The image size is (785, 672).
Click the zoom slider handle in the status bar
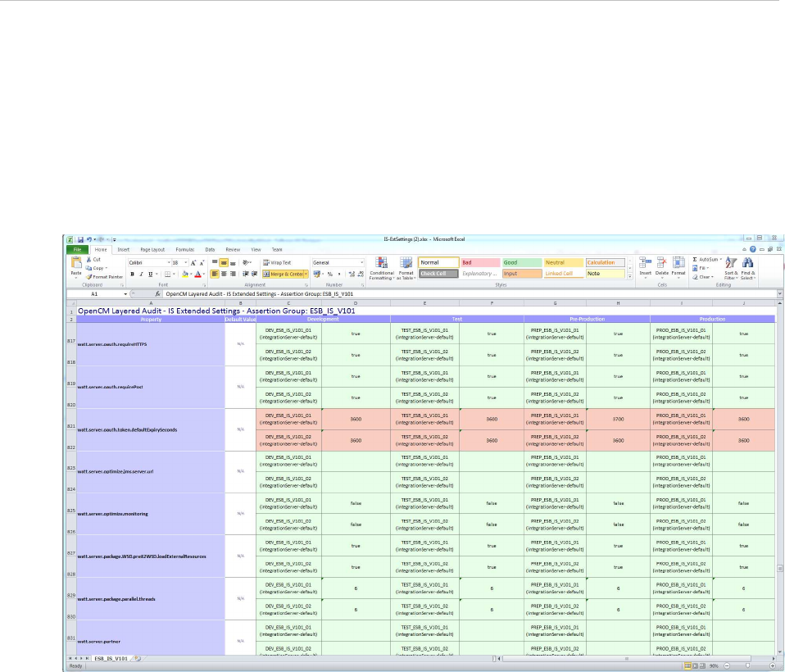click(747, 666)
